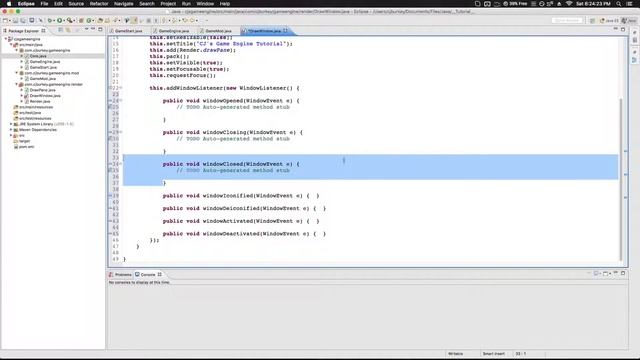Click the task marker on line 25

coord(110,107)
